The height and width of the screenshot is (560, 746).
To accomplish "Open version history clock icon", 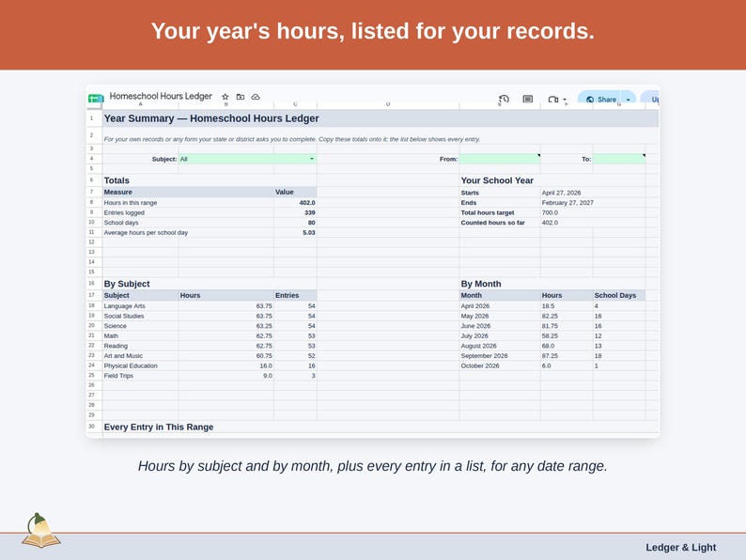I will (504, 99).
